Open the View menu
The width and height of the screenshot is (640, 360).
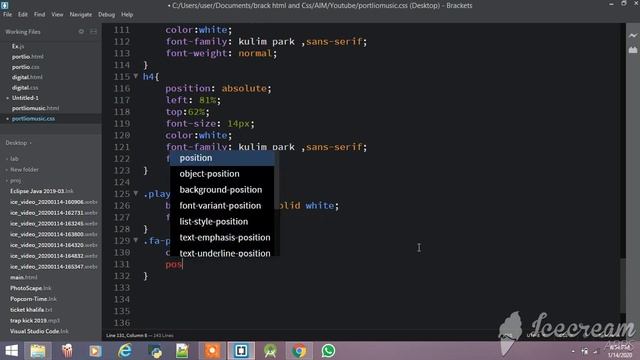pos(57,14)
